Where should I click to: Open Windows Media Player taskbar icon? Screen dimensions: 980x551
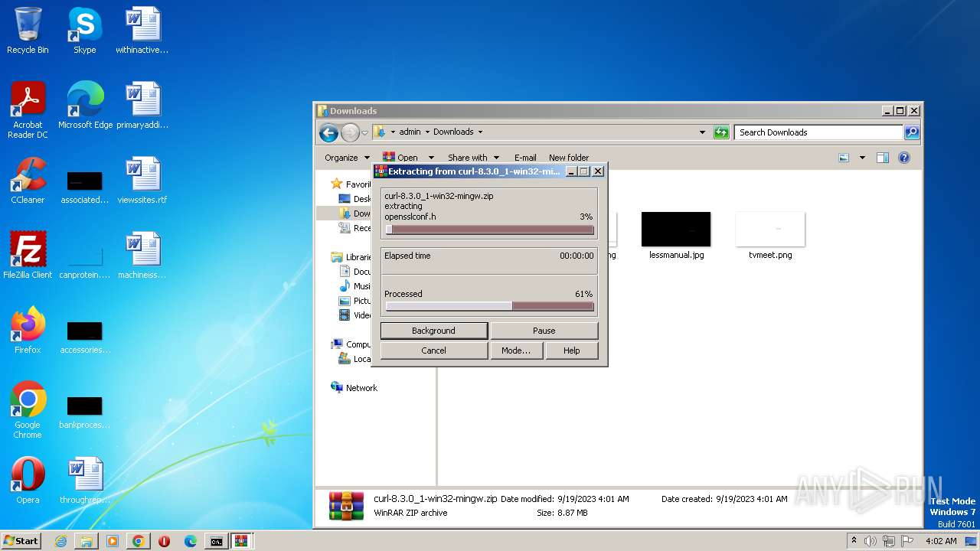click(x=113, y=541)
